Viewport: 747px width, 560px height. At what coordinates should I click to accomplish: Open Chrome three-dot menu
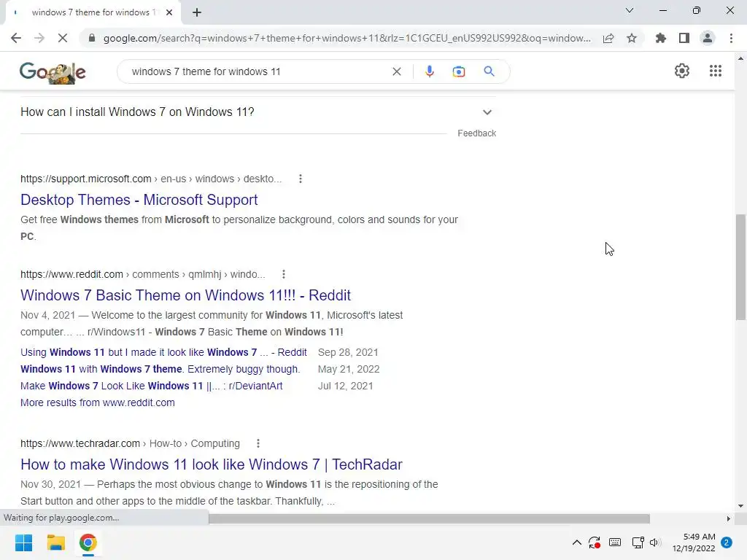tap(731, 38)
